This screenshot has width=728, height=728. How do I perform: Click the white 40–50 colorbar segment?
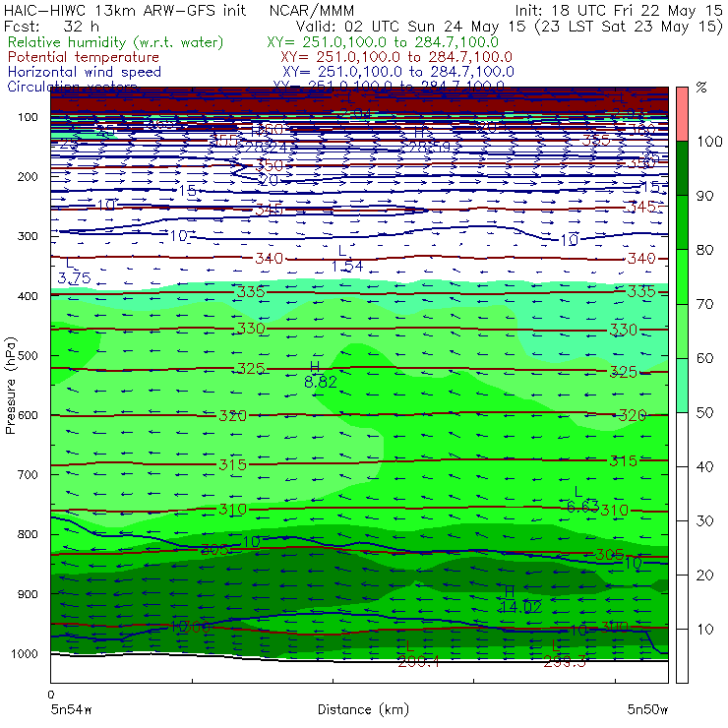(x=682, y=440)
